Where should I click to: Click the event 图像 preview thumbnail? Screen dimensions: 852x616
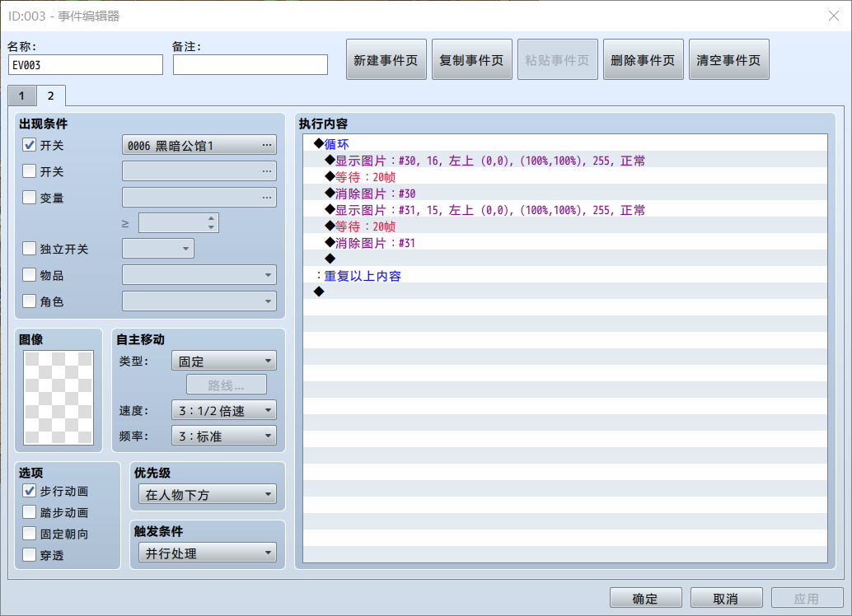[x=59, y=398]
